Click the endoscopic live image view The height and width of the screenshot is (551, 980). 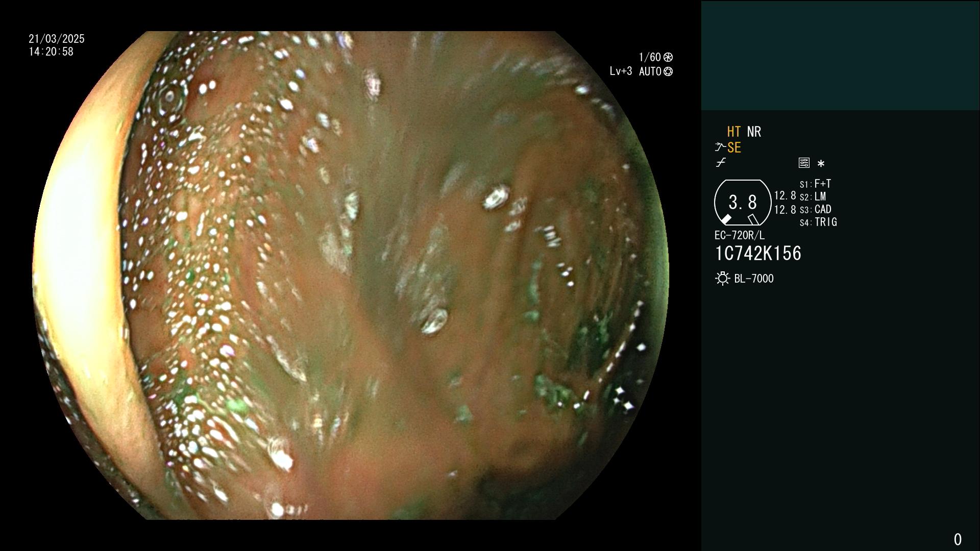pos(351,275)
